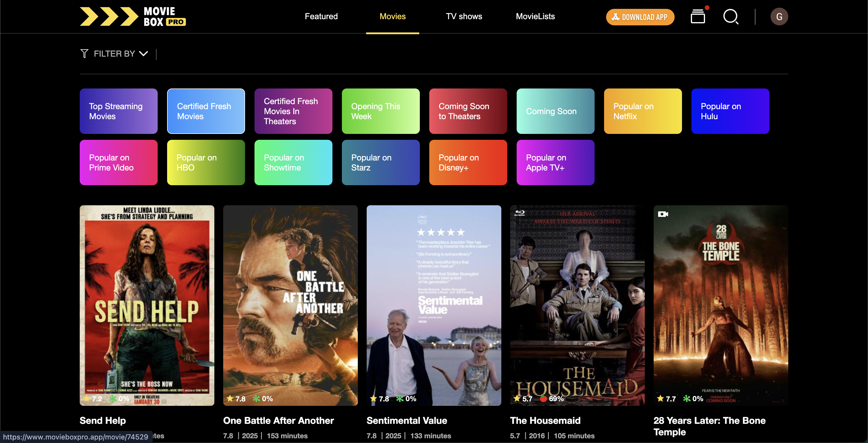Click the Movie Box Pro logo

[x=133, y=17]
